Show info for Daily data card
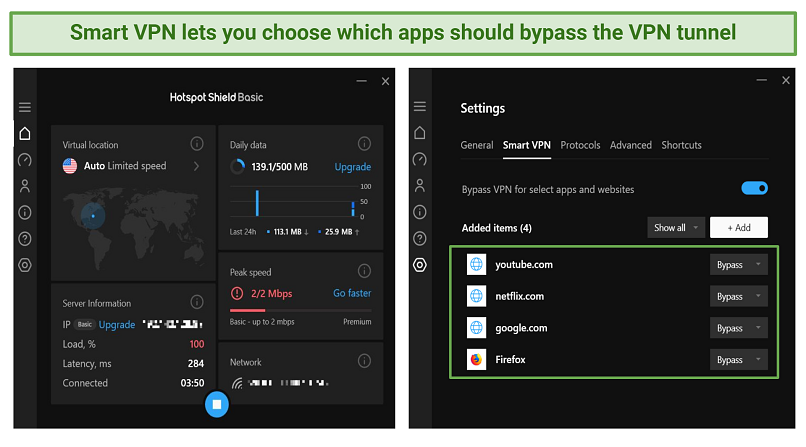The image size is (806, 447). [x=364, y=143]
